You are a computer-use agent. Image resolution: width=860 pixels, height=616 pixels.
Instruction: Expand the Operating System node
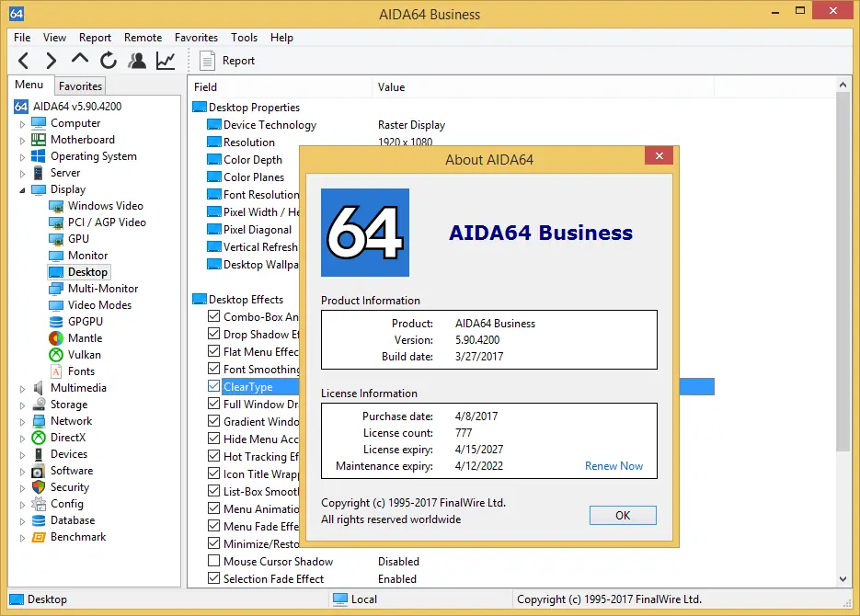(22, 156)
